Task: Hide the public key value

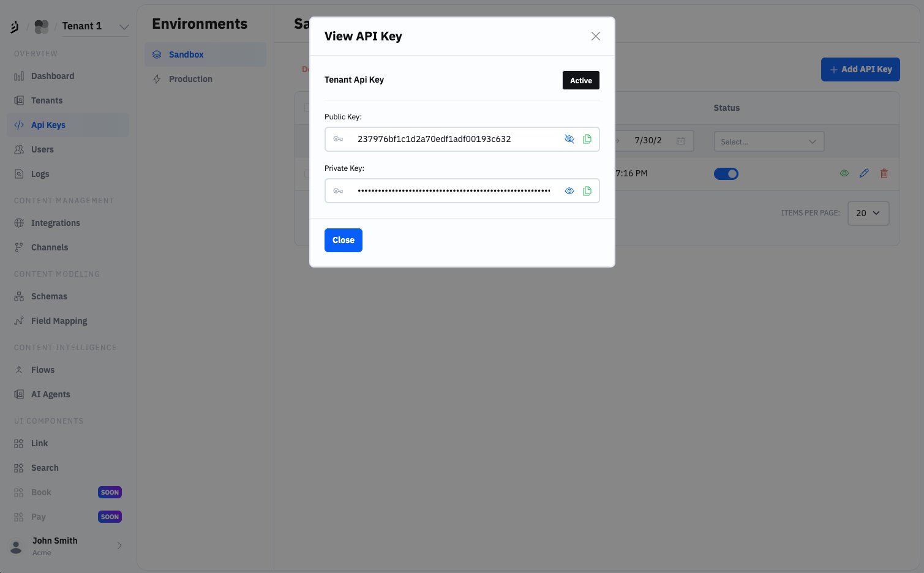Action: 569,139
